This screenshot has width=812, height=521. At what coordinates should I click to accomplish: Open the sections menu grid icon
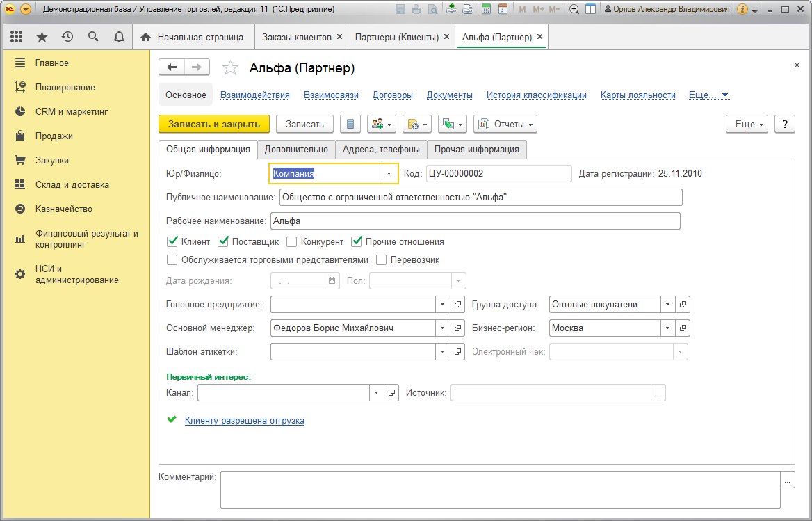pyautogui.click(x=17, y=37)
